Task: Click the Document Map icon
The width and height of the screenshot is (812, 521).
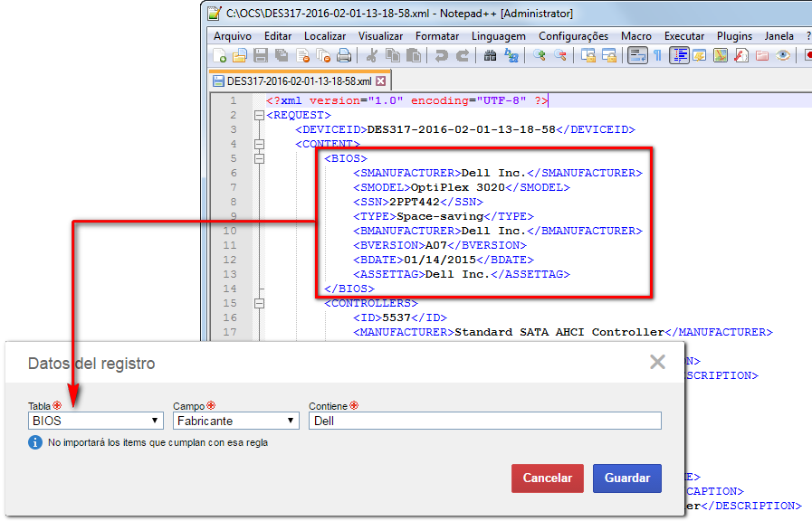Action: (x=721, y=55)
